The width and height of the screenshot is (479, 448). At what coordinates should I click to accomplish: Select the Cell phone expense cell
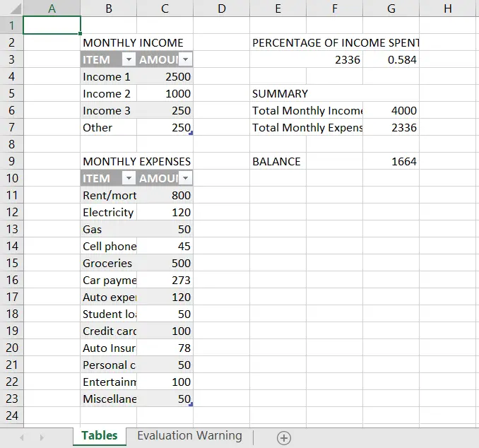(109, 246)
